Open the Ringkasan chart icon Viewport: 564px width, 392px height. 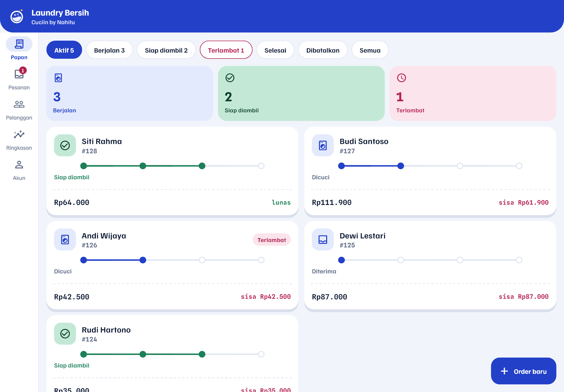(19, 134)
